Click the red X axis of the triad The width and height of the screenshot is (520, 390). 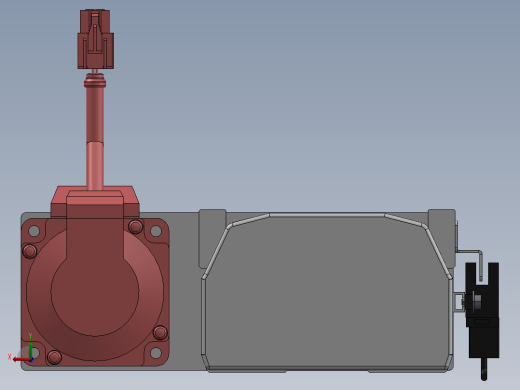pyautogui.click(x=21, y=359)
